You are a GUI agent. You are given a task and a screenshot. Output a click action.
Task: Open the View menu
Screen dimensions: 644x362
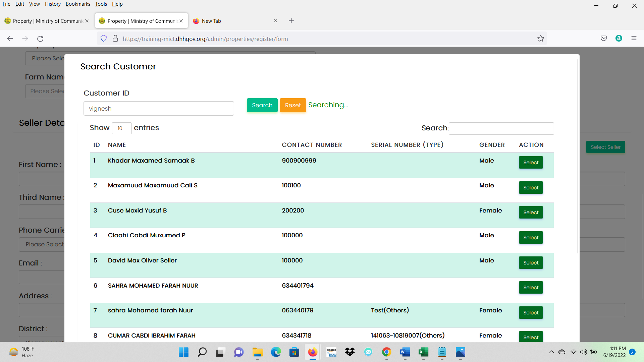[x=34, y=4]
